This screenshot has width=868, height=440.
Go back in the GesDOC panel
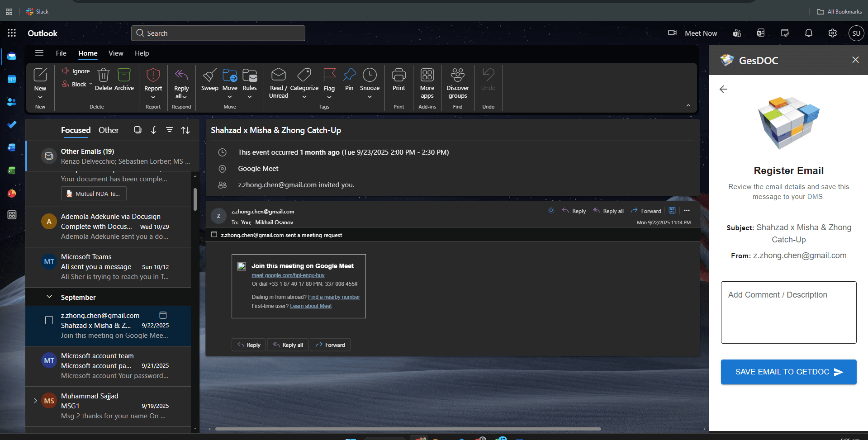723,89
